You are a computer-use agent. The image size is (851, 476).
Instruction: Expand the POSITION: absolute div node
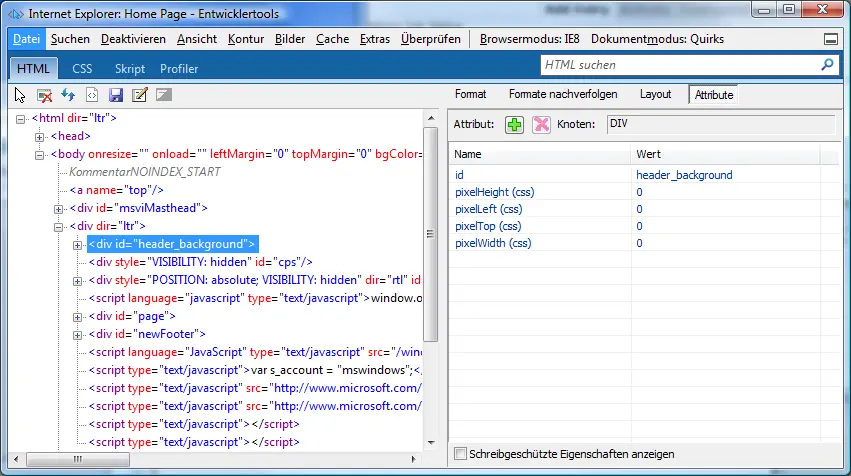click(x=78, y=281)
